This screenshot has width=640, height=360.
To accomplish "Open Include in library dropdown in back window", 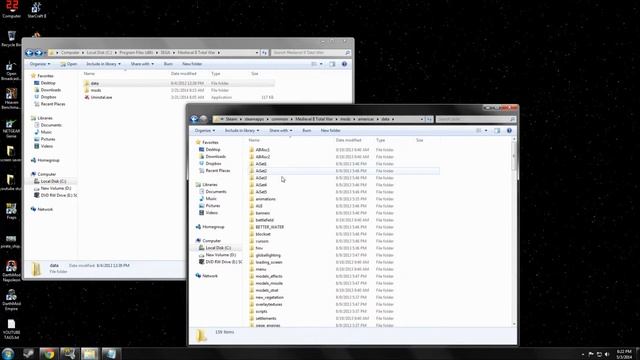I will tap(103, 64).
